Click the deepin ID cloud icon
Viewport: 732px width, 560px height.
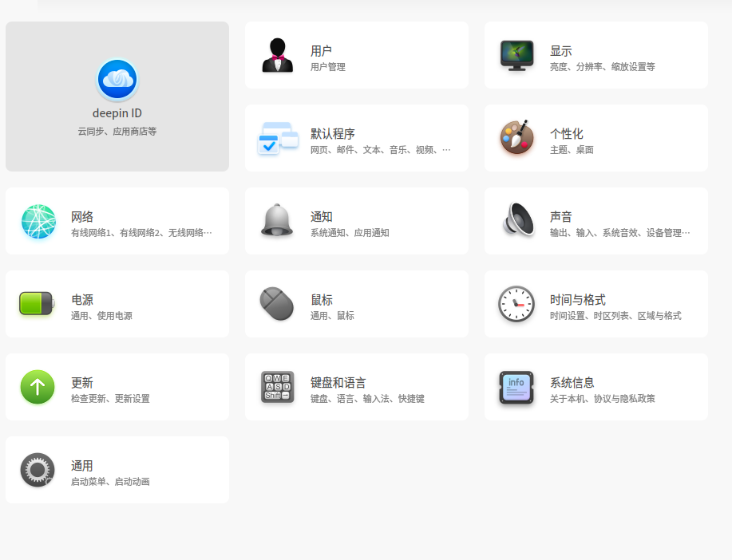click(x=117, y=80)
